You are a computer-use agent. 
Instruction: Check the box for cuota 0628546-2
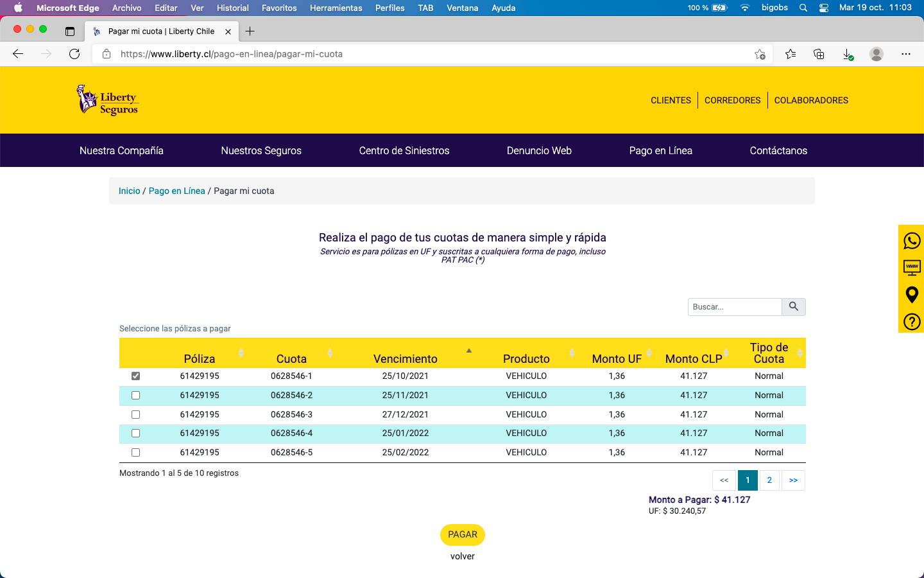click(135, 396)
